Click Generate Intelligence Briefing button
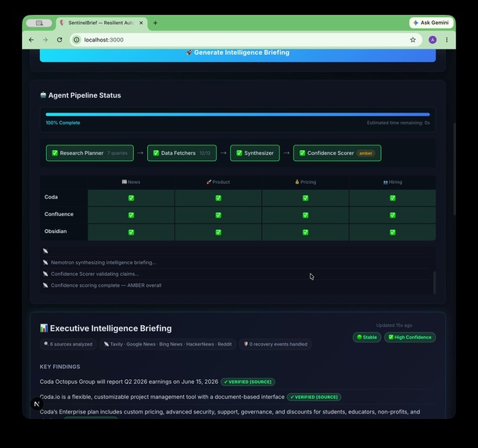 (238, 54)
